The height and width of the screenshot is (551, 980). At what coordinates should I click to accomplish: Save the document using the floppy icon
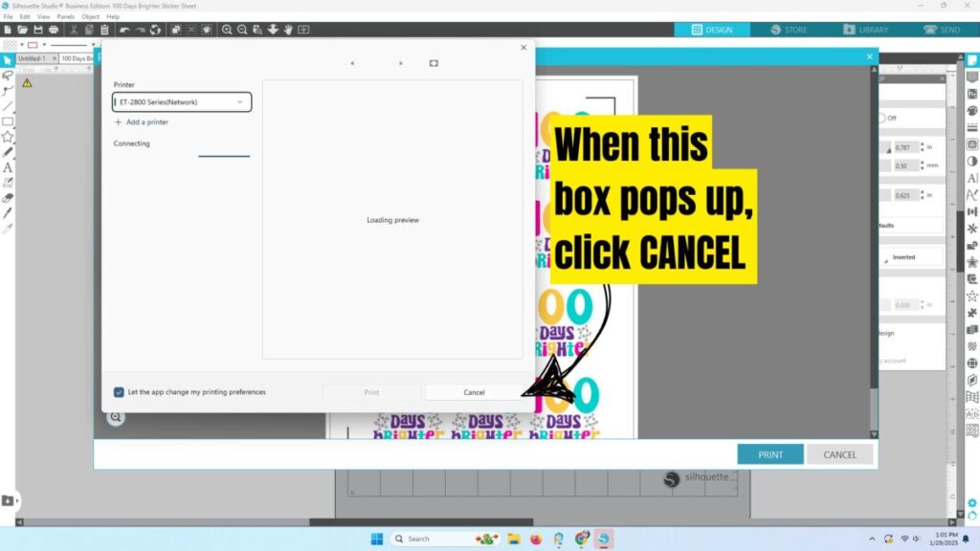pos(38,30)
